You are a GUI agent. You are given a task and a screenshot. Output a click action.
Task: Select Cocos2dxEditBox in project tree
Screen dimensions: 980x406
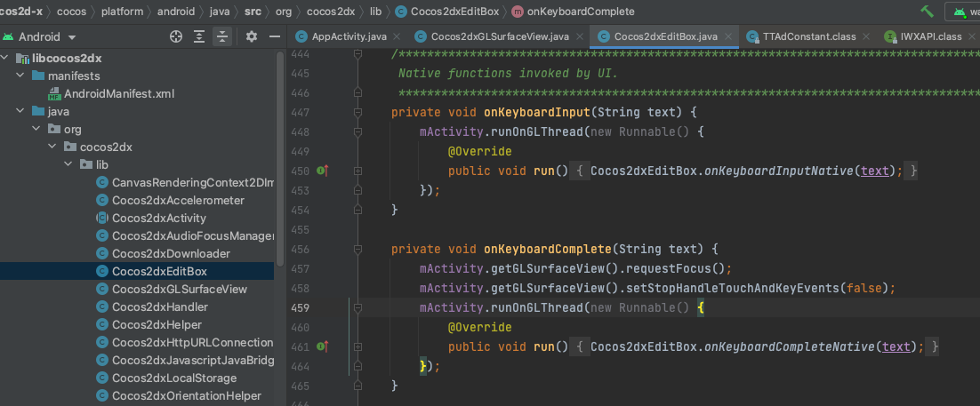click(x=159, y=272)
